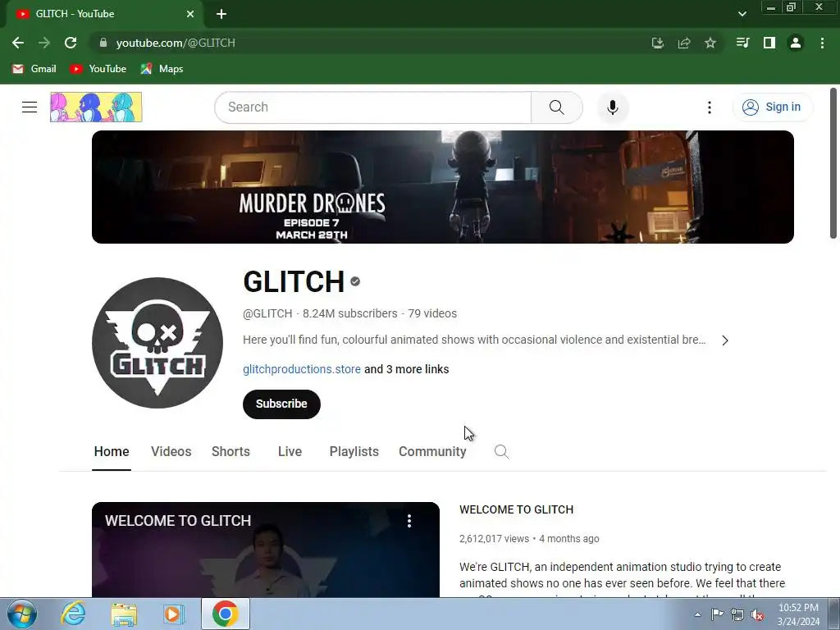Click the muted volume tray icon
840x630 pixels.
757,614
